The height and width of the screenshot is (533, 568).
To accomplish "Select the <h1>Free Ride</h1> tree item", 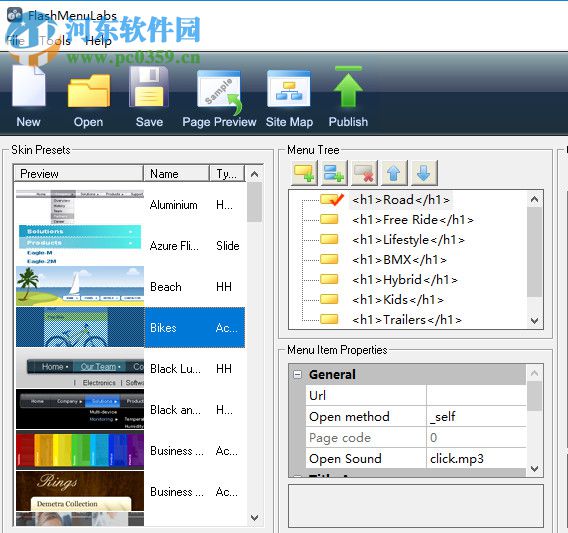I will point(413,219).
